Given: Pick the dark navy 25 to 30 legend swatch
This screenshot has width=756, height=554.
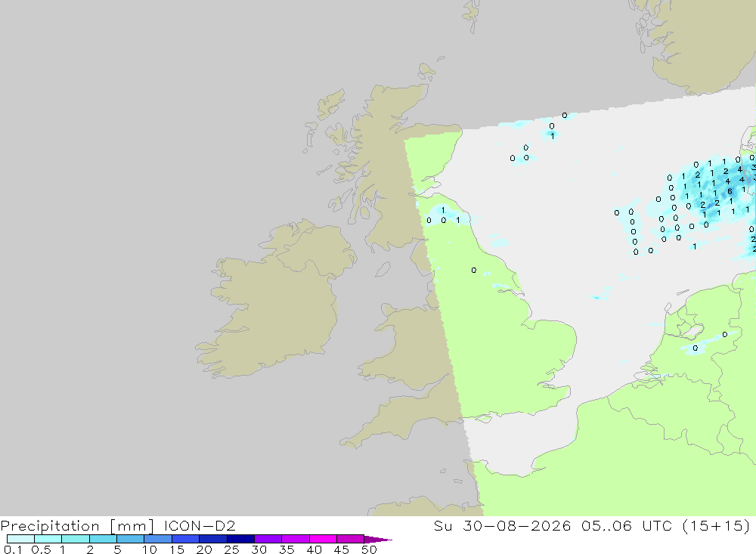Looking at the screenshot, I should pyautogui.click(x=240, y=539).
